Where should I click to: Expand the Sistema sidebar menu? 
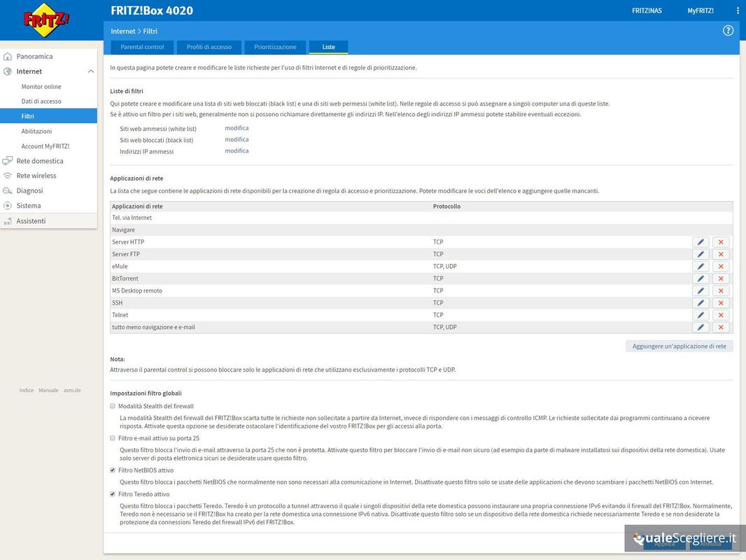(x=29, y=206)
